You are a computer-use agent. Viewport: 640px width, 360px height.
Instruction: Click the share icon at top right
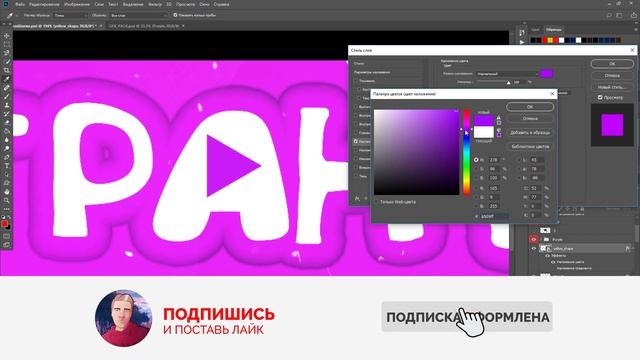[x=634, y=15]
